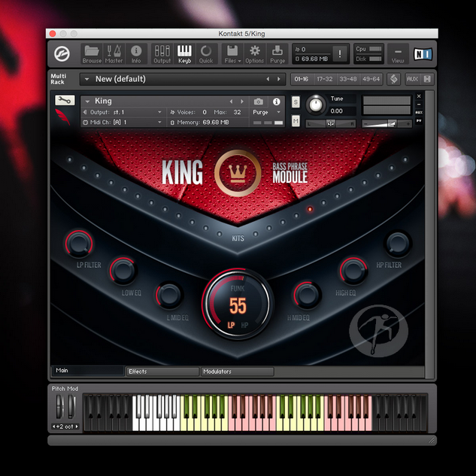
Task: Click the Tune value 0.00 field
Action: 342,111
